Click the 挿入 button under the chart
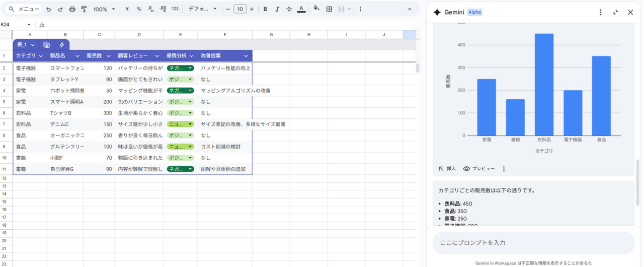 coord(447,169)
